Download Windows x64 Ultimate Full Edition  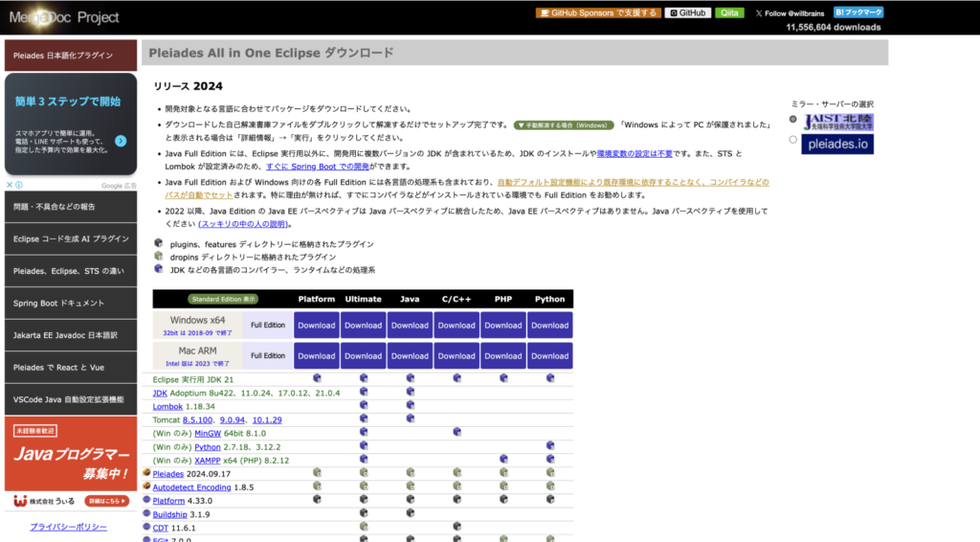(363, 326)
